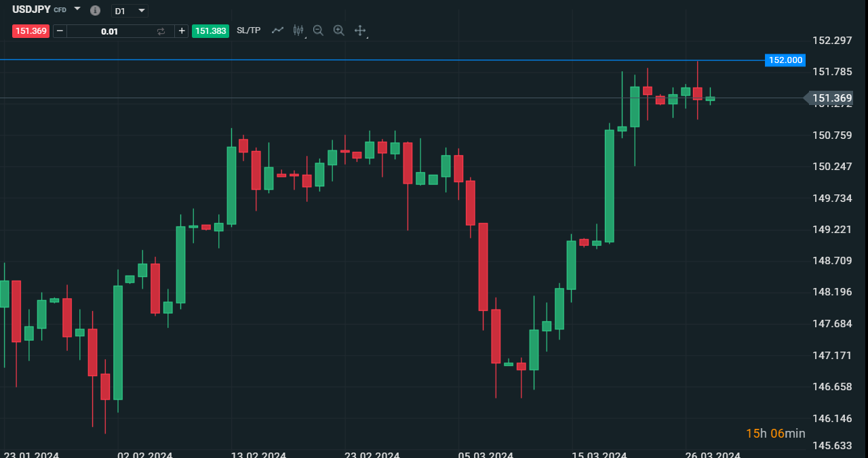This screenshot has height=458, width=868.
Task: Open the SL/TP settings
Action: (x=248, y=30)
